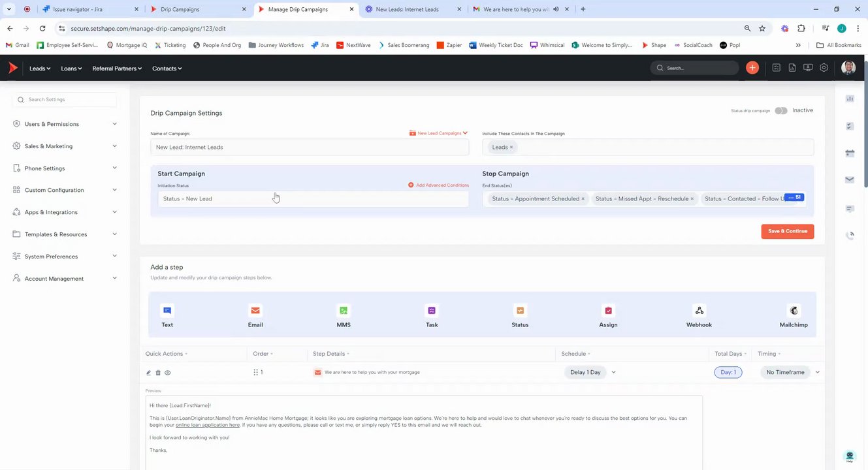The width and height of the screenshot is (868, 470).
Task: Expand the Phone Settings section
Action: 65,168
